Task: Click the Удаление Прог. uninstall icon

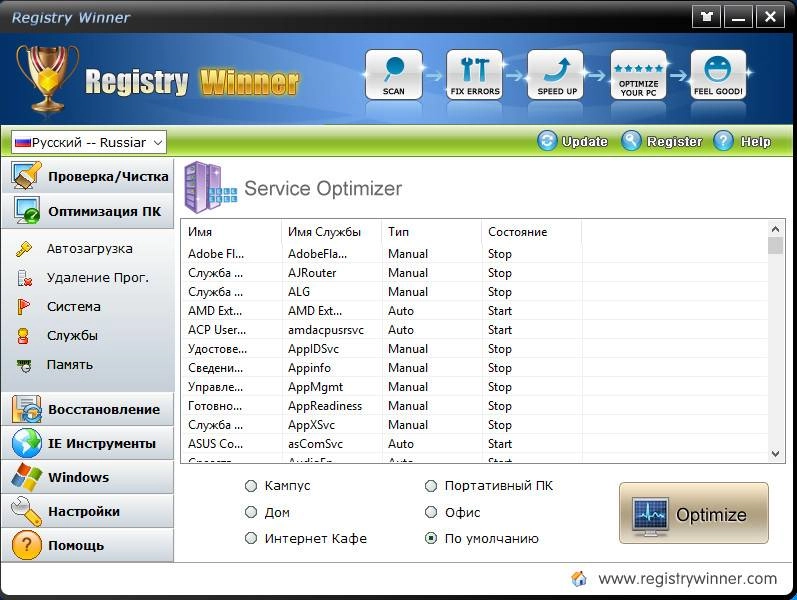Action: point(24,278)
